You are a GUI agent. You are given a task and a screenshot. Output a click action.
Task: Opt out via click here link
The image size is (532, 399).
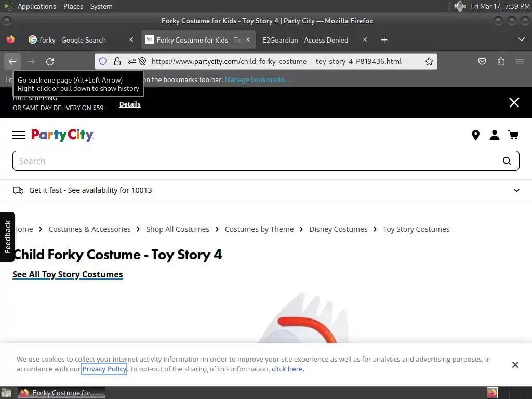(x=288, y=369)
